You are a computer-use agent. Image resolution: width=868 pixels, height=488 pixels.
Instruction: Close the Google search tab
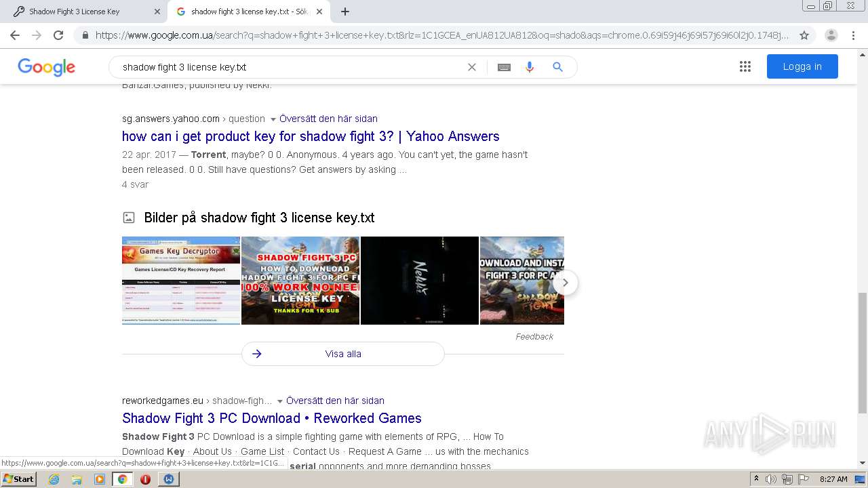click(x=320, y=12)
